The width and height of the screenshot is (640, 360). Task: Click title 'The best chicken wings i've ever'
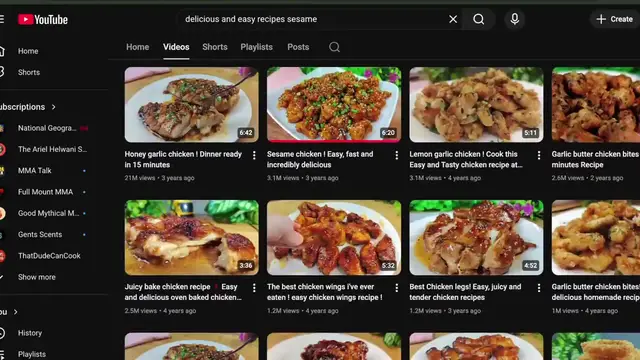point(320,287)
